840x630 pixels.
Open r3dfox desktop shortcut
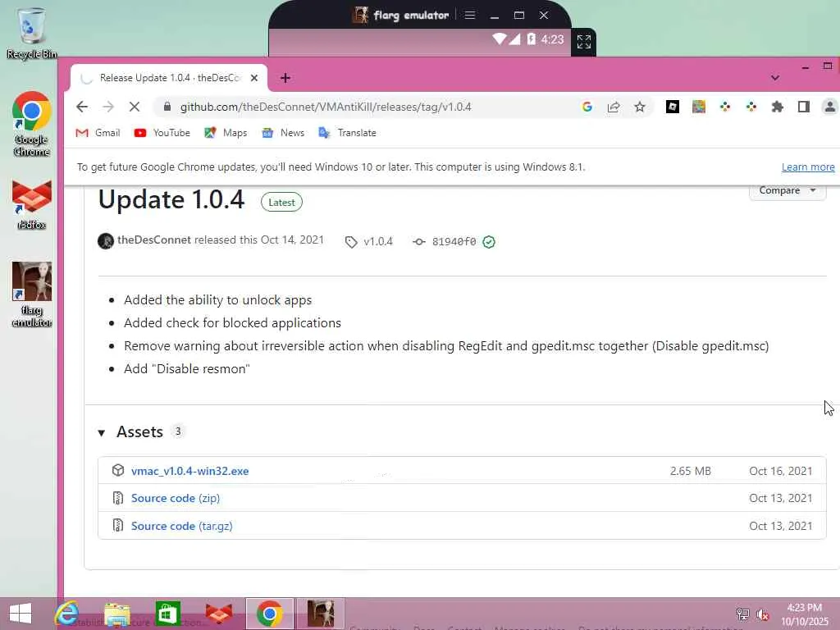[32, 204]
